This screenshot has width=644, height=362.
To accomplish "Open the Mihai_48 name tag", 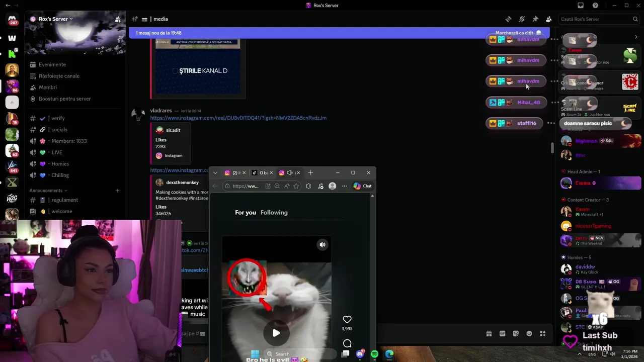I will (x=516, y=103).
